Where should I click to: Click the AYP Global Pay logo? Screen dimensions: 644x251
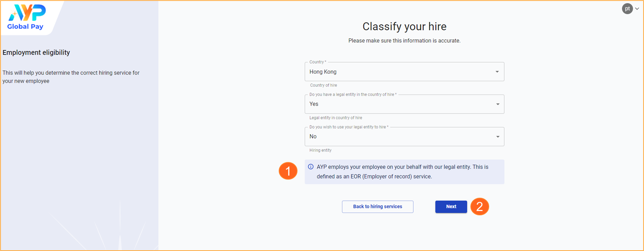point(27,17)
